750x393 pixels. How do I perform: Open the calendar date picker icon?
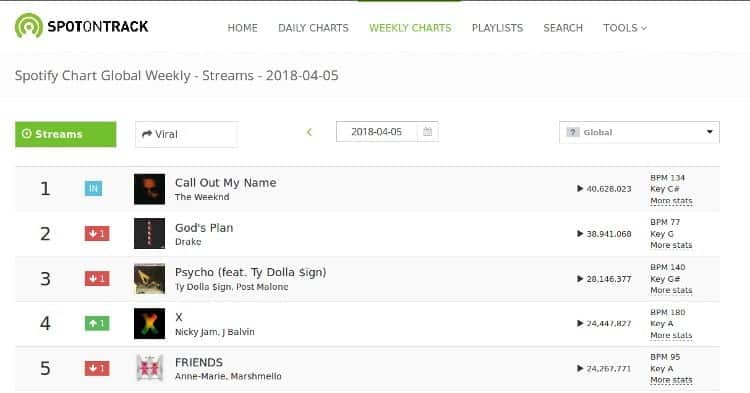pos(428,132)
